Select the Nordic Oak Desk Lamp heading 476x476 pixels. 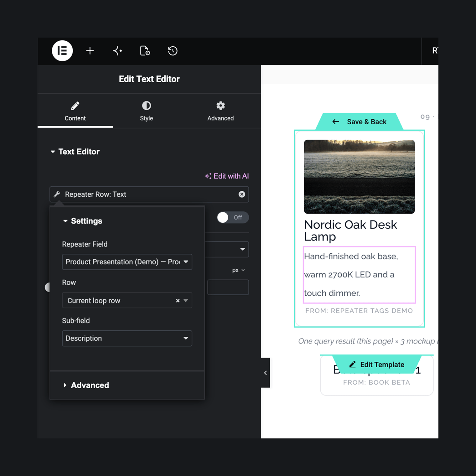351,230
